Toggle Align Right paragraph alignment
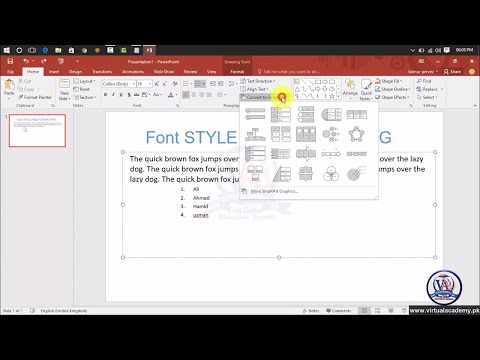 201,95
